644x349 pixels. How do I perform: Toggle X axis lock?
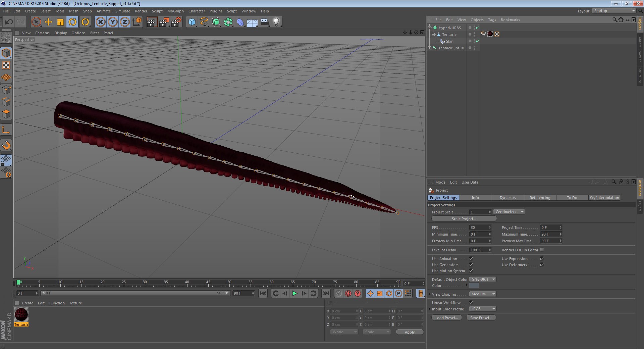point(101,22)
